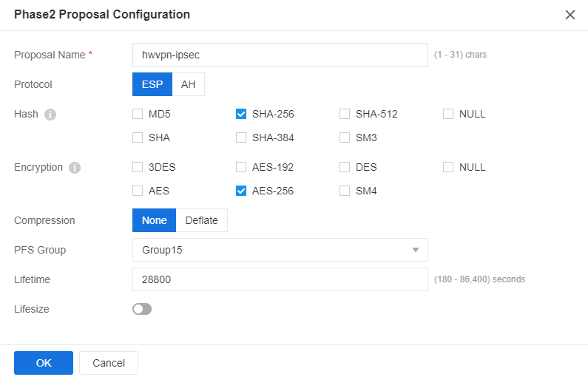Select the SM3 hash checkbox
Viewport: 588px width, 391px height.
click(x=345, y=137)
